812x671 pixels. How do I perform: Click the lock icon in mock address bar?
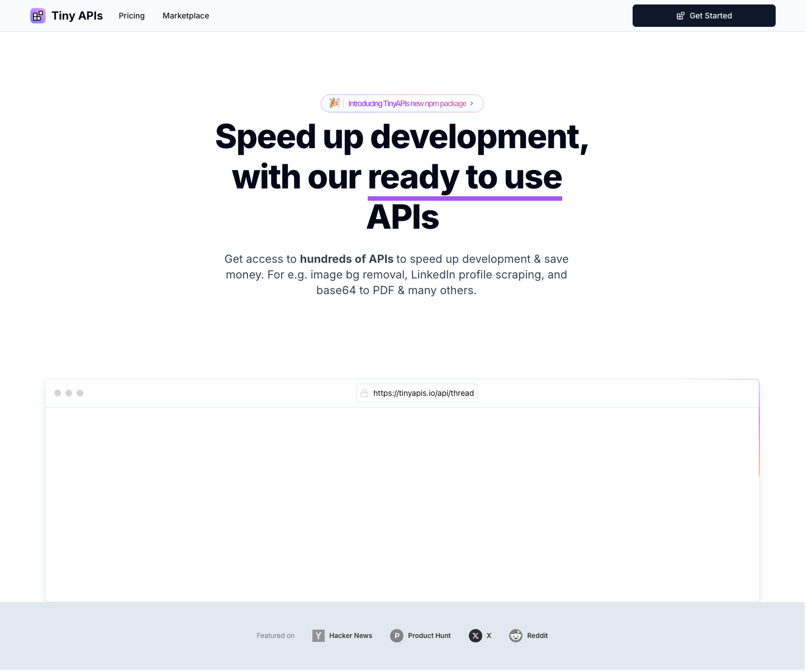[x=364, y=393]
